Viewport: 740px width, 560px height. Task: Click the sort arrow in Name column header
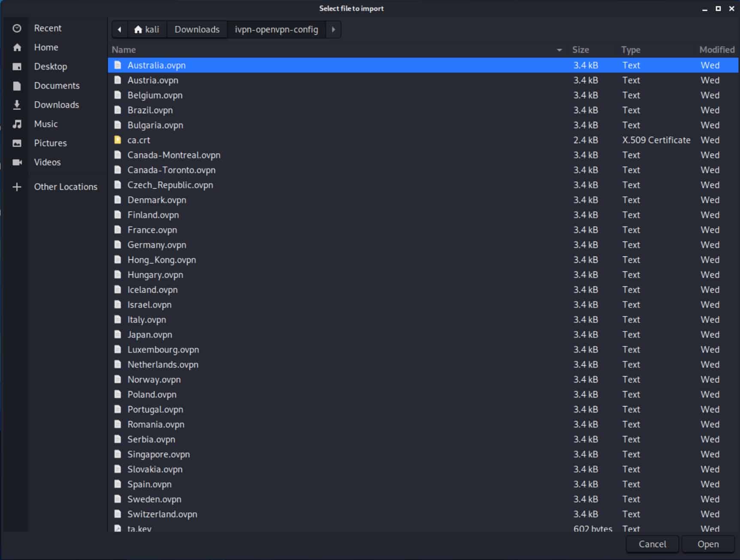(x=559, y=50)
